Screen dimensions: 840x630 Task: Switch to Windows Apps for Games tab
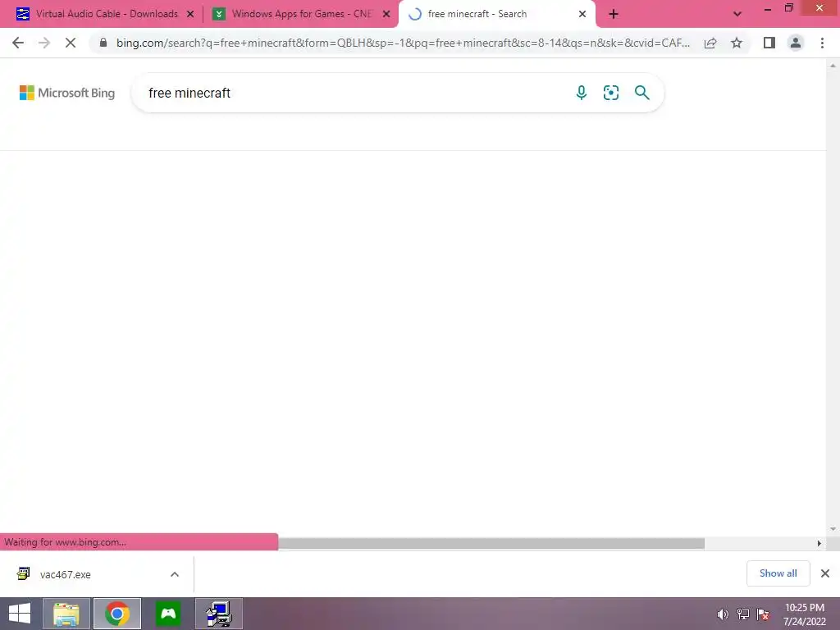(x=302, y=14)
